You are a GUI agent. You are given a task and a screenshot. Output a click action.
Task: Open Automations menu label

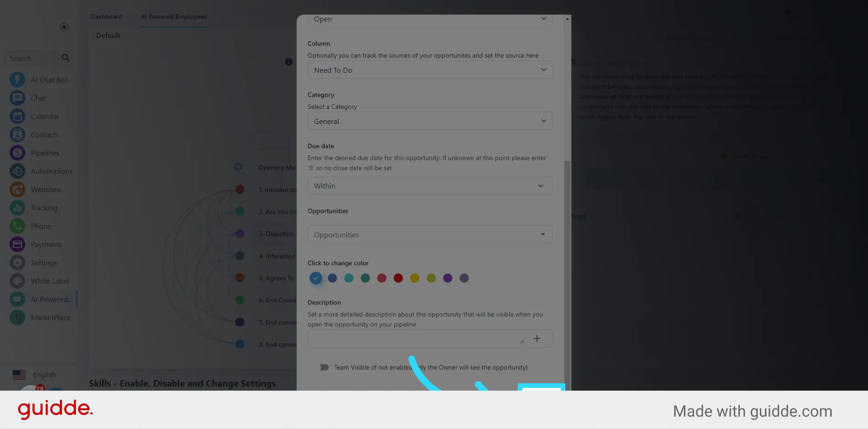coord(52,171)
